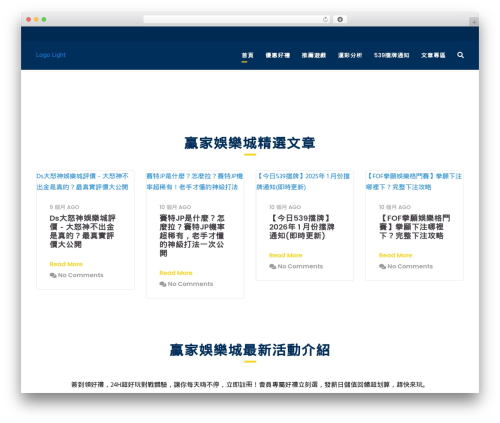Open bold title 【今日539擋牌】2026年 article

point(302,227)
